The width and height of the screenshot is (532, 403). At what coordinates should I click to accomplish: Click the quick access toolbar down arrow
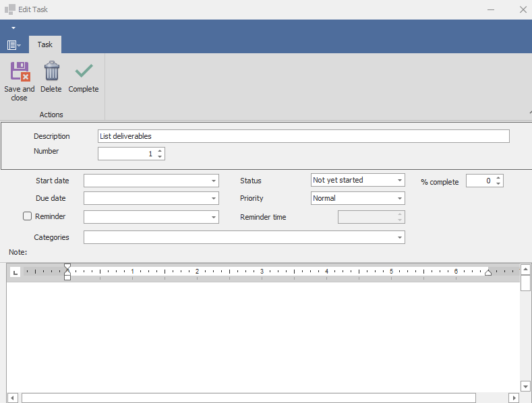13,28
